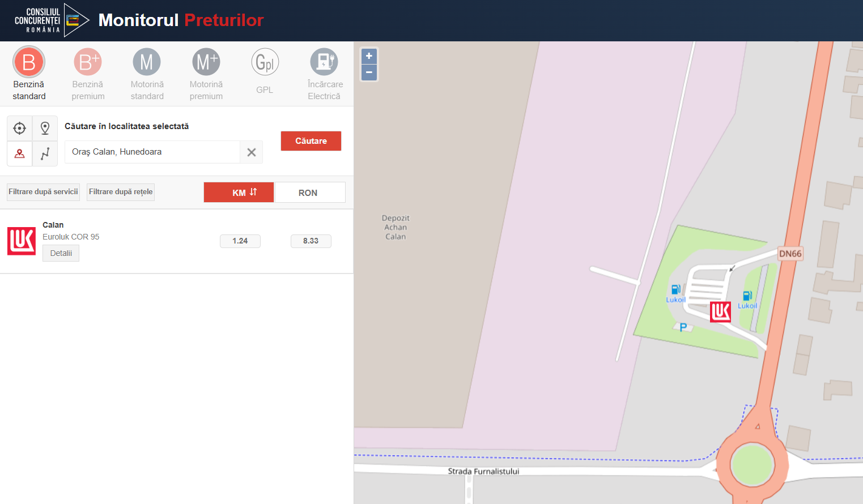Choose Motorină premium fuel icon

coord(206,62)
